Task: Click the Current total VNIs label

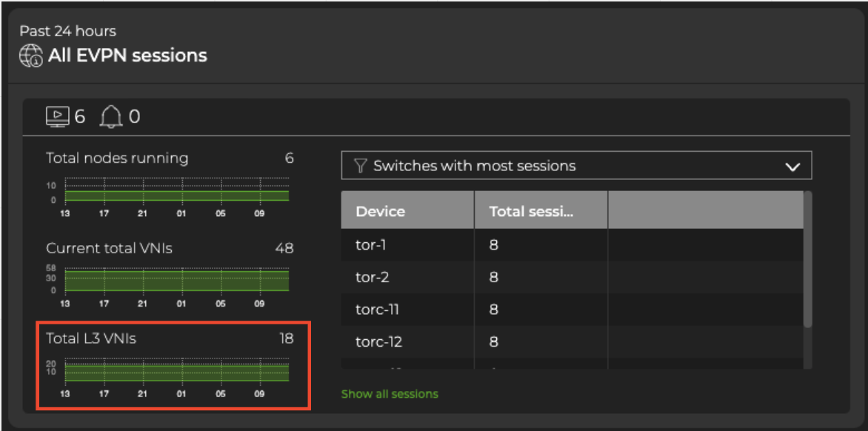Action: [109, 248]
